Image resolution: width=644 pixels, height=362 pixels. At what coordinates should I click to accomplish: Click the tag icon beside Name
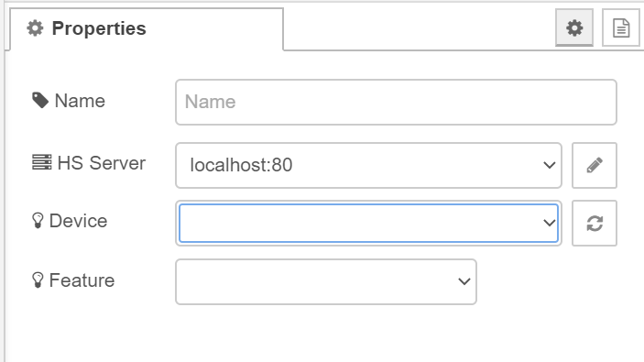coord(40,100)
